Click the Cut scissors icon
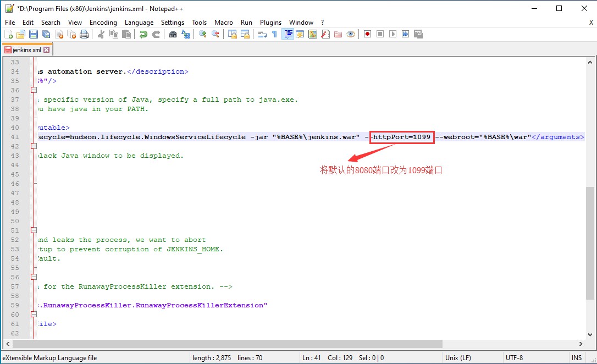The image size is (597, 364). click(101, 34)
